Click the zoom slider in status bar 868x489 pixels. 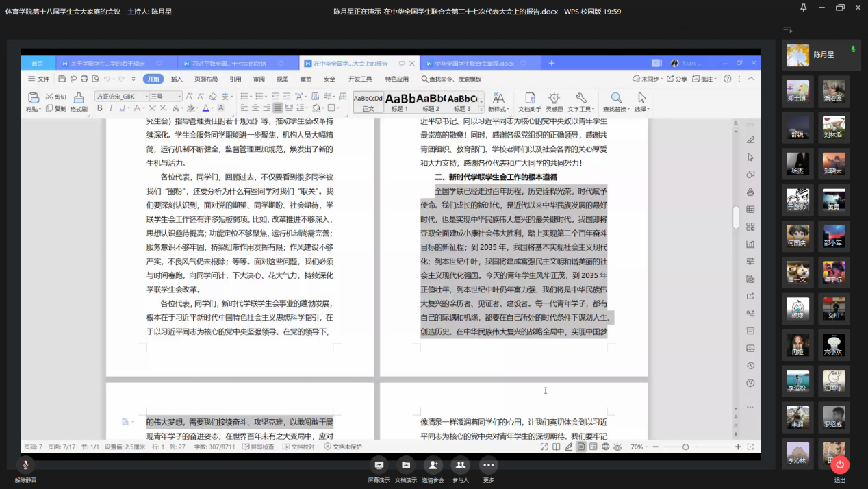[x=685, y=447]
